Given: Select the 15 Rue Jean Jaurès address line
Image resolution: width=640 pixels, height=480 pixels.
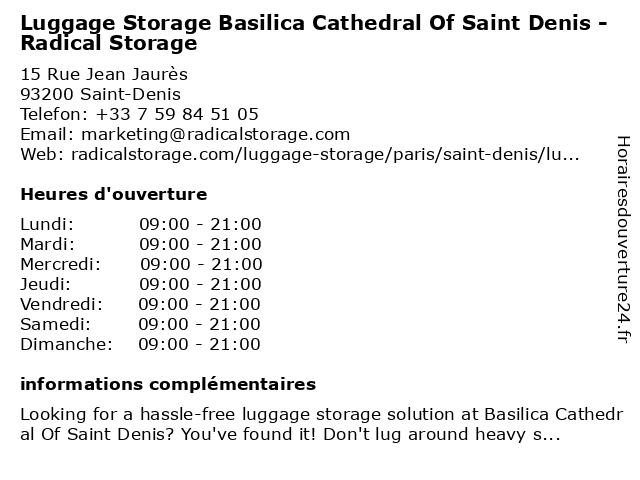Looking at the screenshot, I should tap(104, 74).
